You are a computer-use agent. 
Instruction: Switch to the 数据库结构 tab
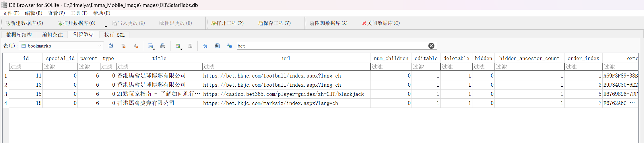click(19, 35)
